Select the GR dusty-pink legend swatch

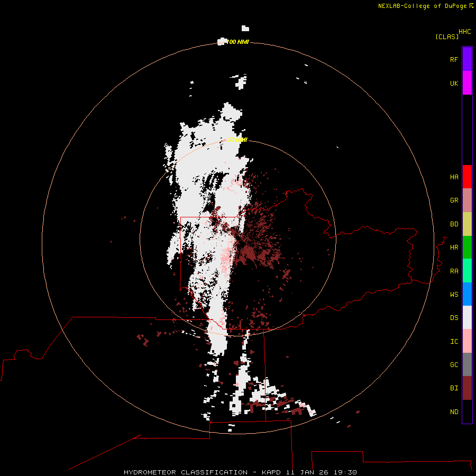tap(467, 200)
